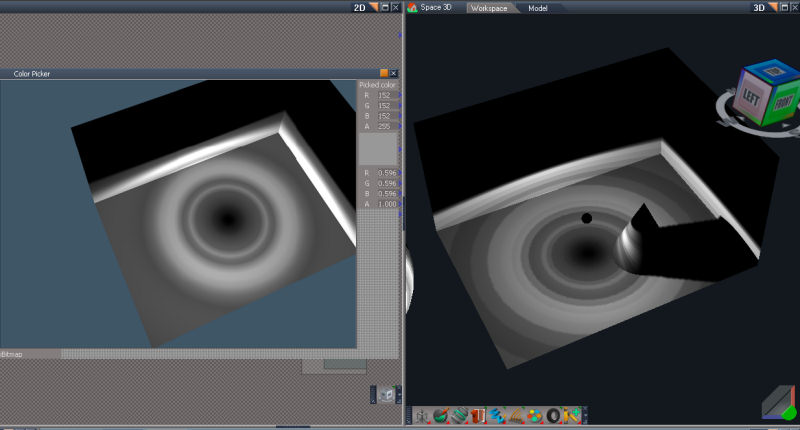Select the blue zigzag brush tool
800x430 pixels.
point(496,416)
